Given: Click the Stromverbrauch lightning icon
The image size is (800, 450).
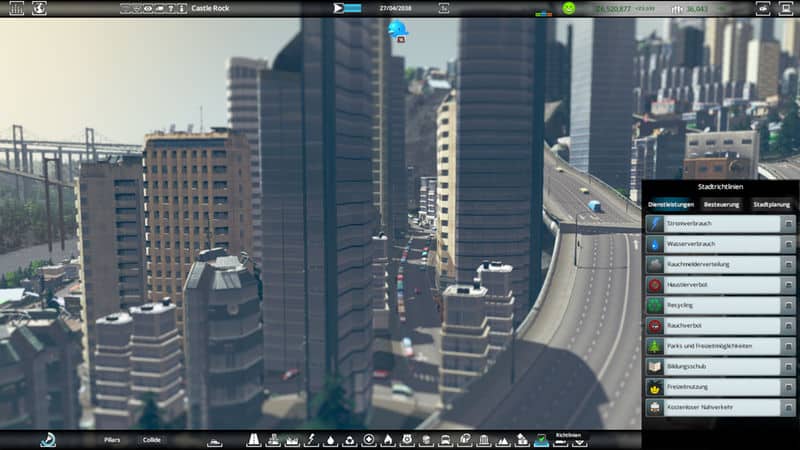Looking at the screenshot, I should 655,224.
